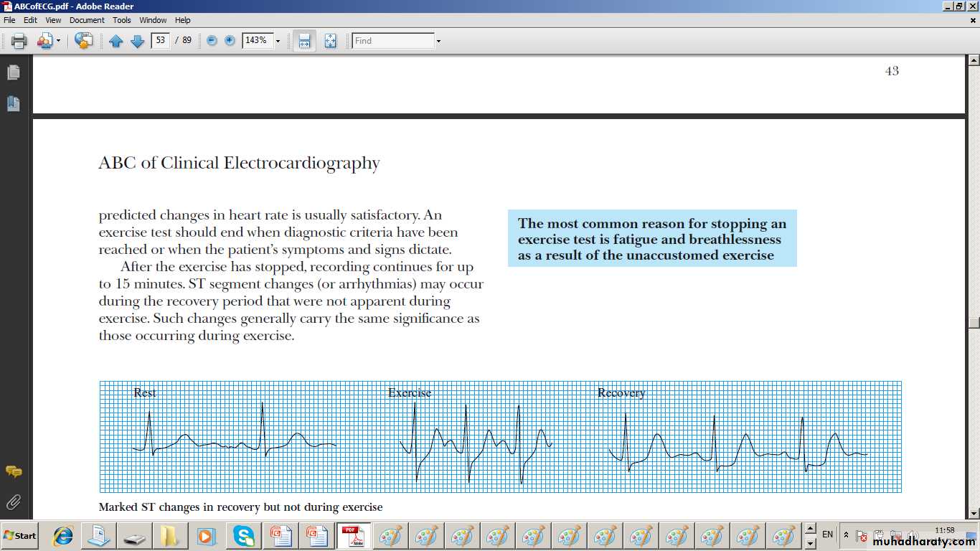Go to previous page with up arrow
The width and height of the screenshot is (980, 551).
(x=116, y=41)
